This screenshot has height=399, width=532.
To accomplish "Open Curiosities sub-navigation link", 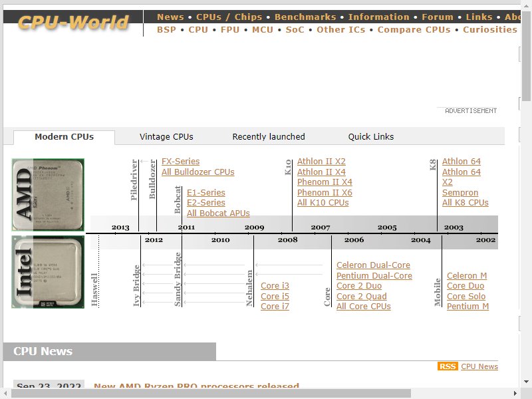I will coord(490,30).
